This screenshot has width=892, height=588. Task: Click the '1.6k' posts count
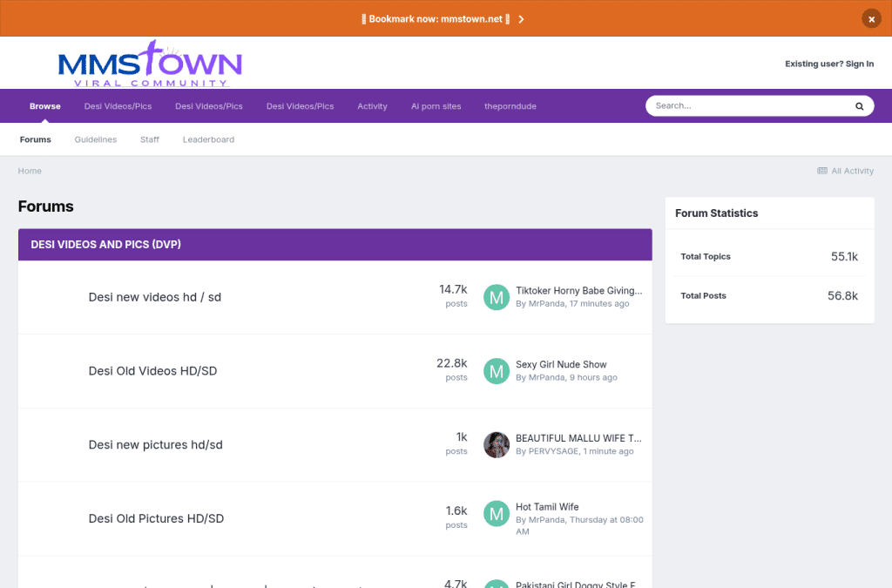(x=456, y=511)
